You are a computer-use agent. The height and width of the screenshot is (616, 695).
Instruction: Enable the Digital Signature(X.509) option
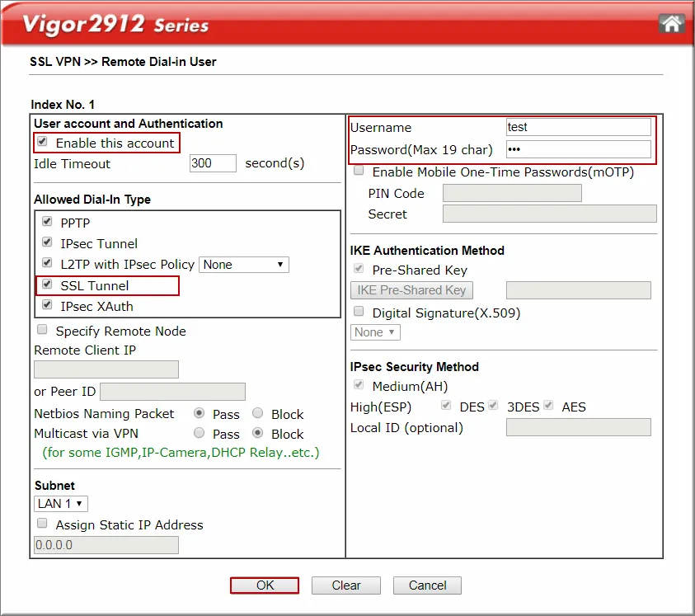tap(359, 312)
